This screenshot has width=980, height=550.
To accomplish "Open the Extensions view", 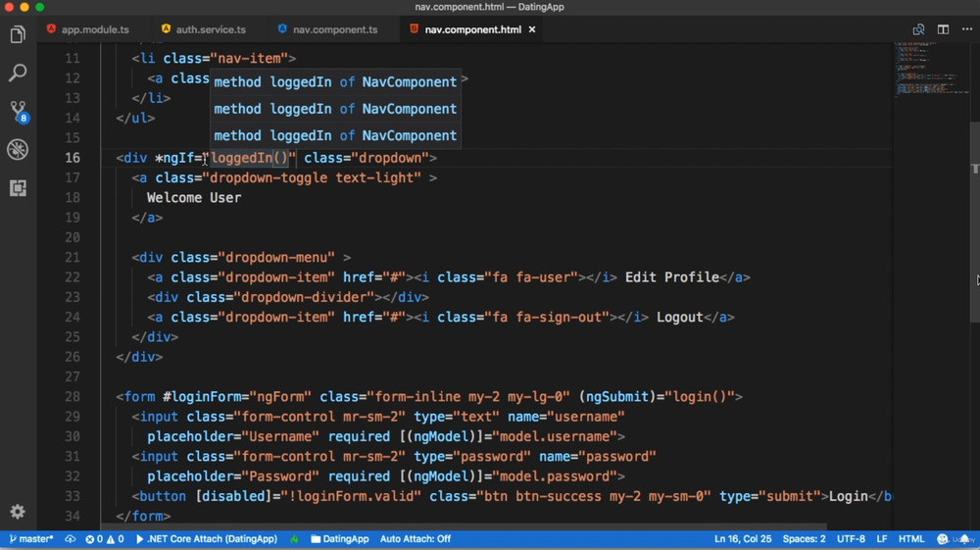I will point(18,187).
